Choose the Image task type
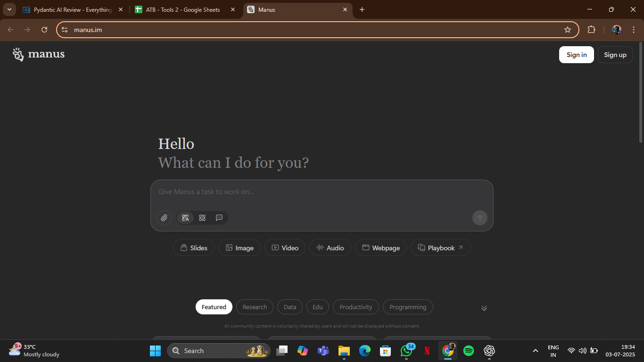 [x=239, y=248]
